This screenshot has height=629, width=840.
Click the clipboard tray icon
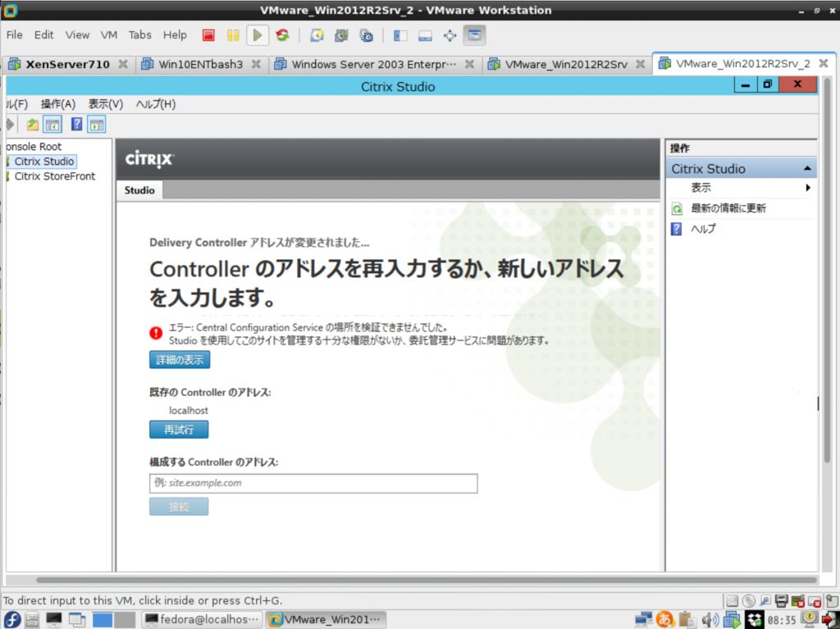[687, 619]
